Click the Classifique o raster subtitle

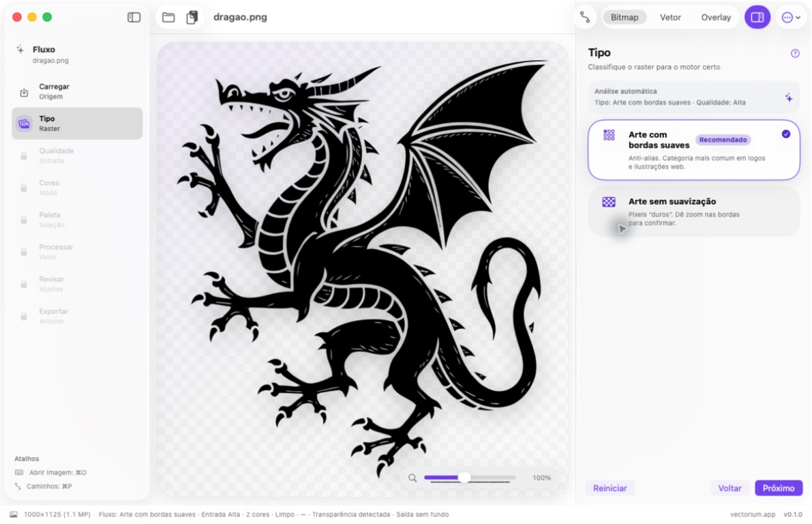click(654, 67)
